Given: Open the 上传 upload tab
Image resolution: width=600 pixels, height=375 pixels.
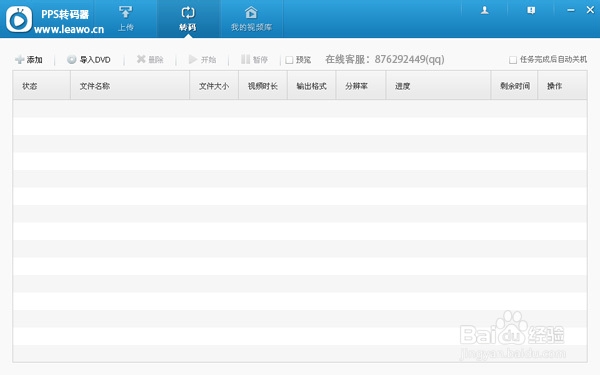Looking at the screenshot, I should tap(126, 19).
